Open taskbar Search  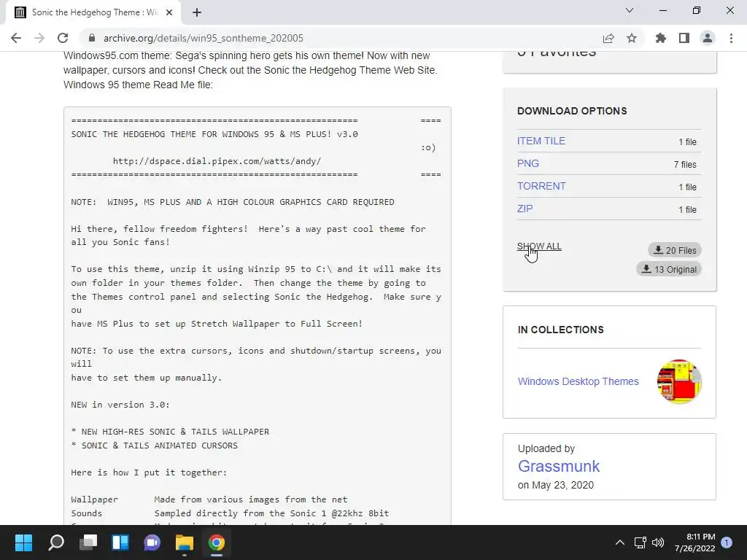[x=56, y=542]
